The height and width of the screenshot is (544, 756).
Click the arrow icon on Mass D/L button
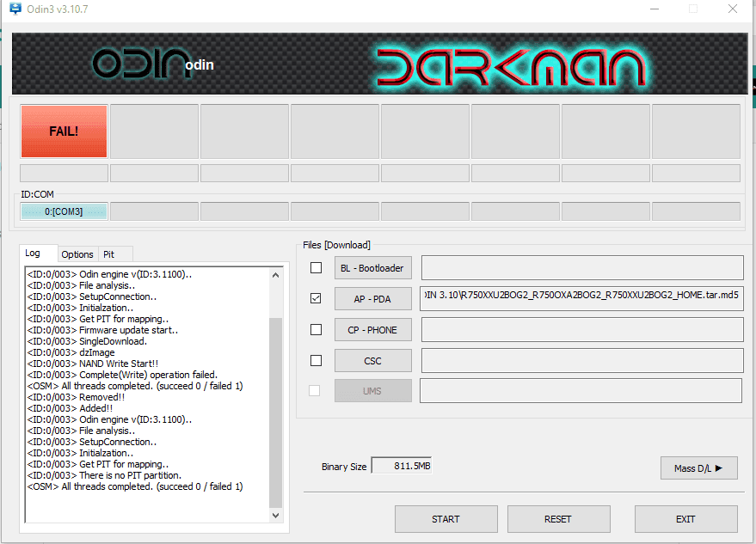click(719, 468)
